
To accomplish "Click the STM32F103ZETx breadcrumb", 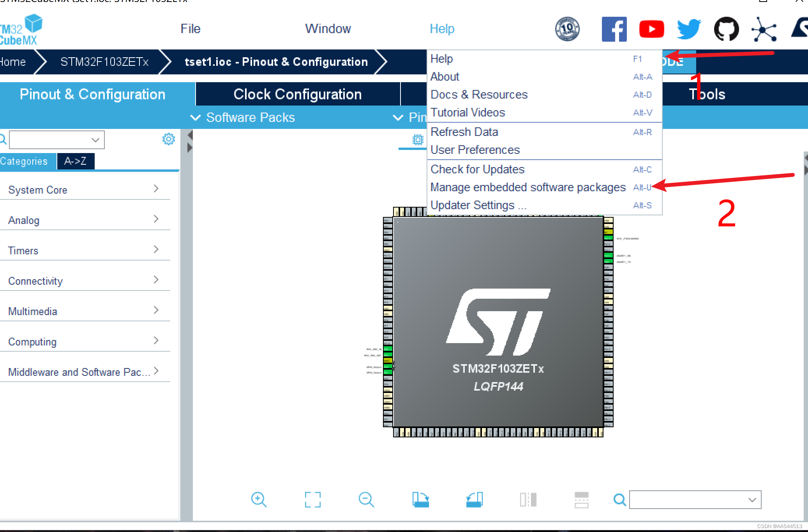I will click(x=104, y=62).
